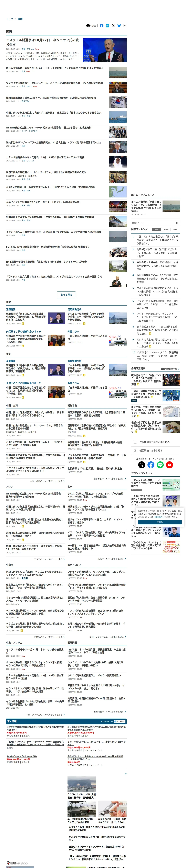Share the page on Threads
Screen dimensions: 186x868
[x=113, y=26]
